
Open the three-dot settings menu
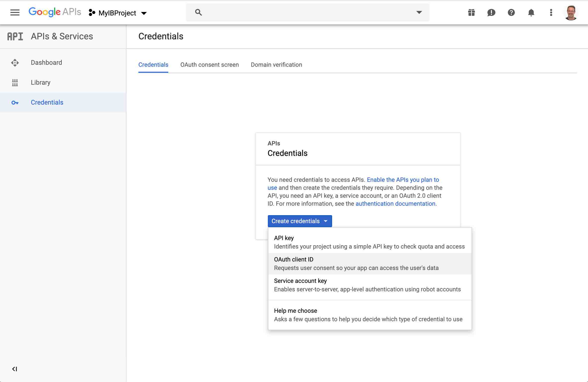[551, 12]
